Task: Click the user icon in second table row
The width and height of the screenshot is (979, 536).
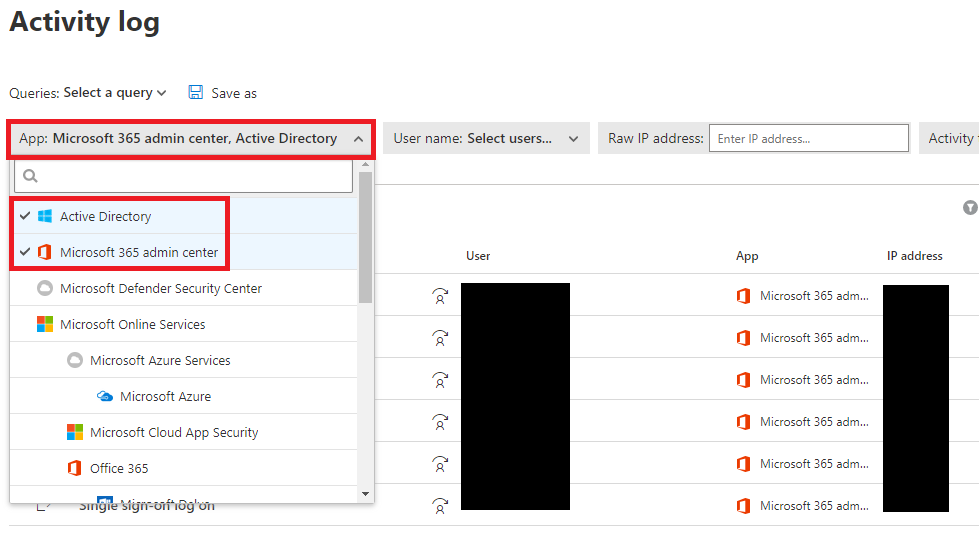Action: pyautogui.click(x=440, y=338)
